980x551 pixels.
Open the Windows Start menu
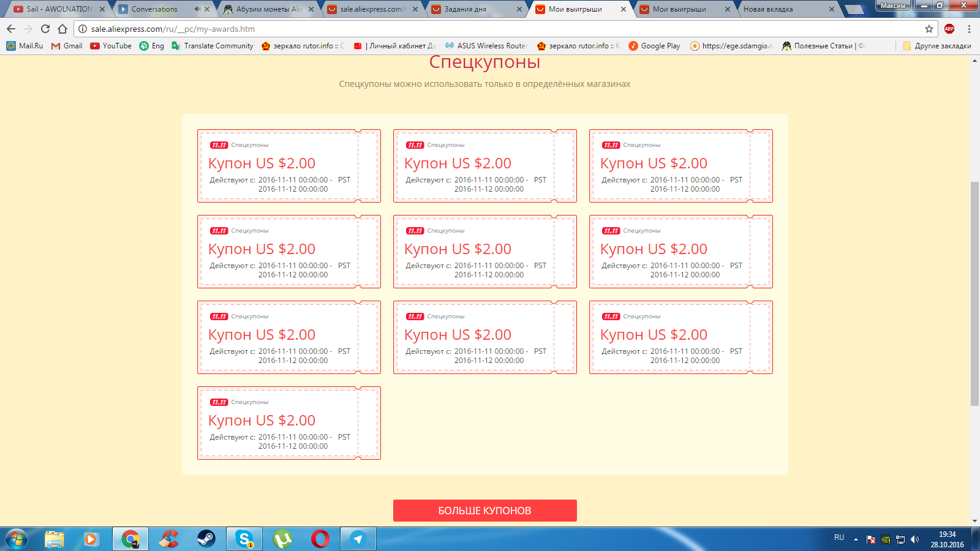coord(16,539)
